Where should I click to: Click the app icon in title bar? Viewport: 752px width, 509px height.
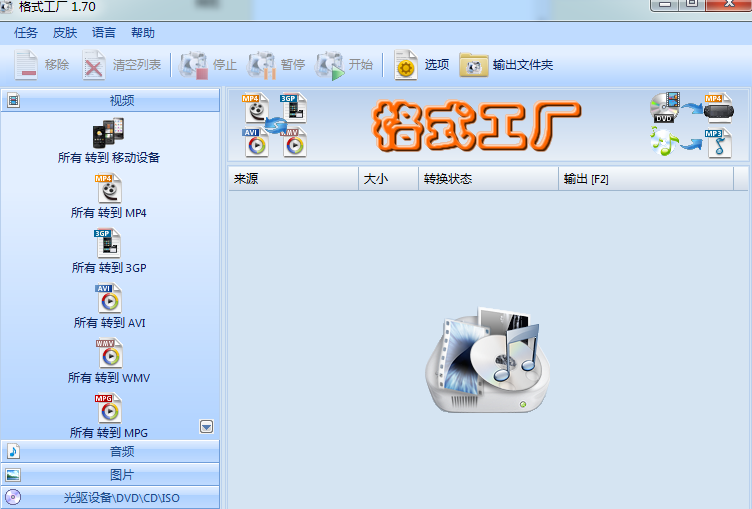tap(6, 6)
